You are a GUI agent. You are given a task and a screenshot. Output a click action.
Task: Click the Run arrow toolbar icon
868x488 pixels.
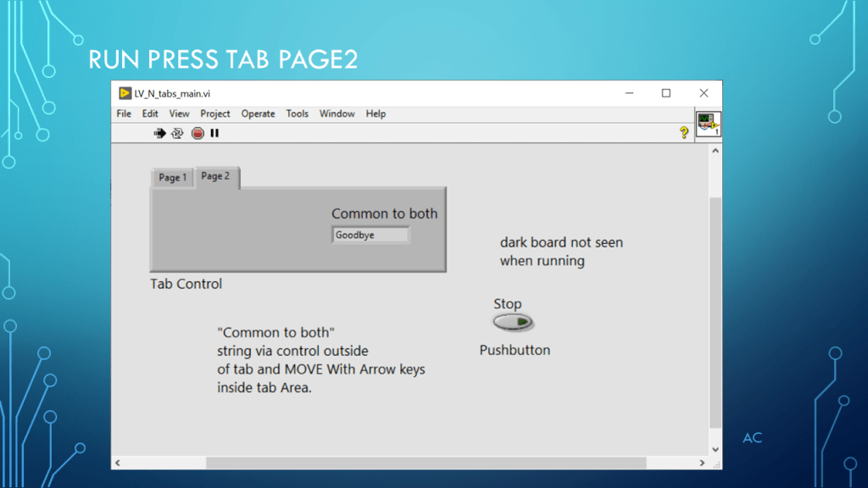click(x=160, y=133)
